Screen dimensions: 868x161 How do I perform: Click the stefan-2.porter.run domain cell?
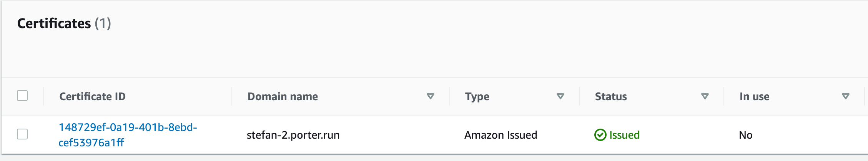point(293,135)
